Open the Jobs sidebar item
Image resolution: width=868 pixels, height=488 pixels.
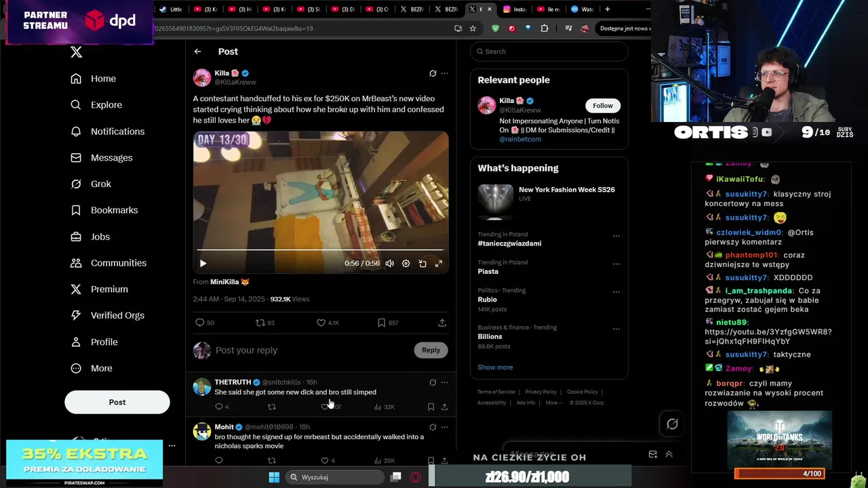click(90, 237)
